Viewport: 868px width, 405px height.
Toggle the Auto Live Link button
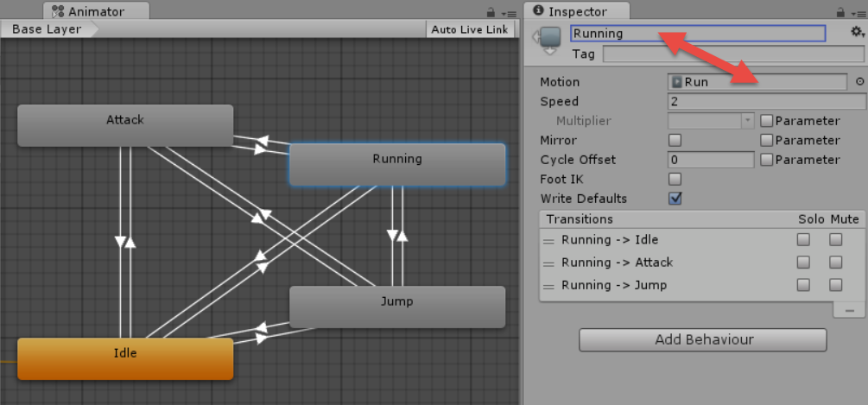(469, 29)
